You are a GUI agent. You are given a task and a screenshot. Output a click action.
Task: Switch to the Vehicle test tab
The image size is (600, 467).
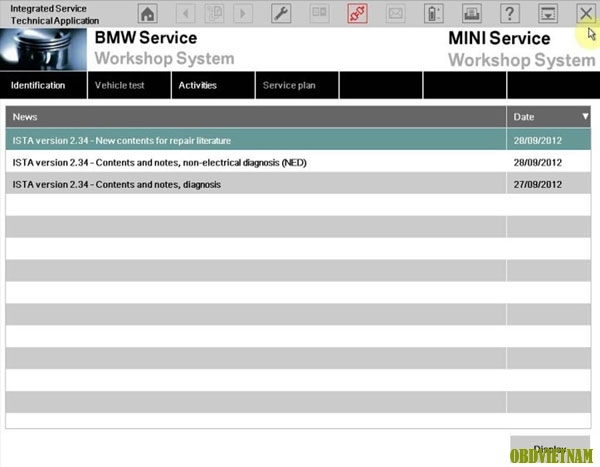coord(129,85)
